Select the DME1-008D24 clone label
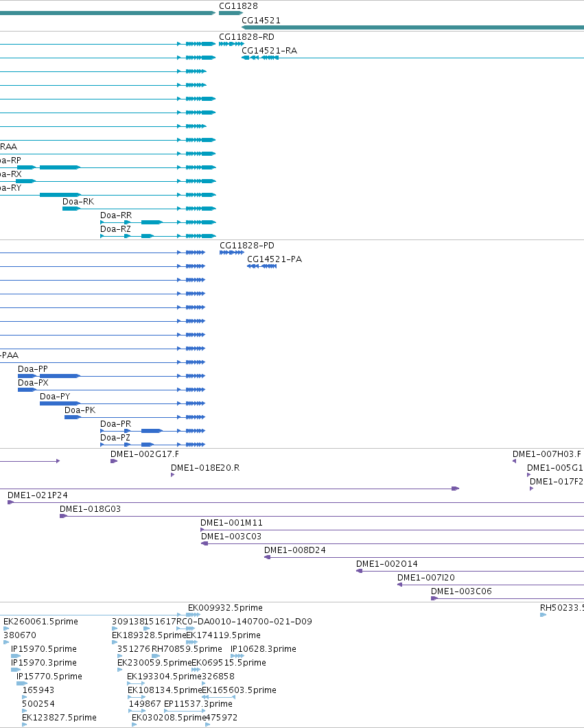Viewport: 584px width, 728px height. coord(295,550)
